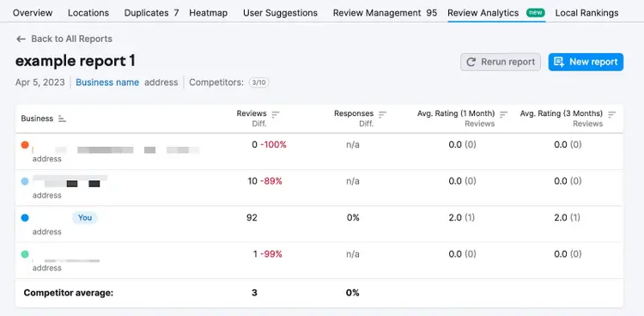Image resolution: width=644 pixels, height=316 pixels.
Task: Sort by Reviews column icon
Action: pyautogui.click(x=275, y=114)
